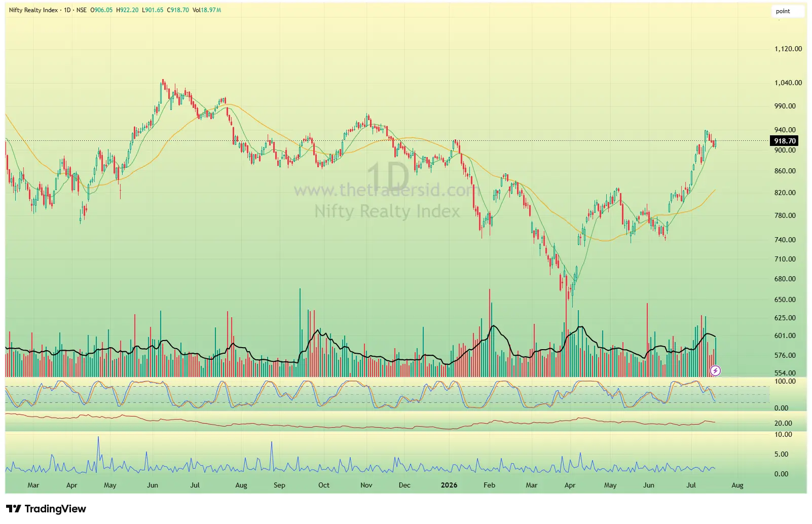This screenshot has height=524, width=812.
Task: Select the high value H922.20
Action: pyautogui.click(x=127, y=10)
